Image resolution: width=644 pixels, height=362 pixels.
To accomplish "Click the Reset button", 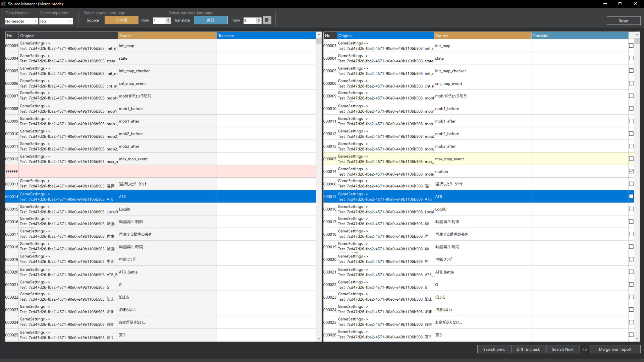I will click(x=624, y=20).
